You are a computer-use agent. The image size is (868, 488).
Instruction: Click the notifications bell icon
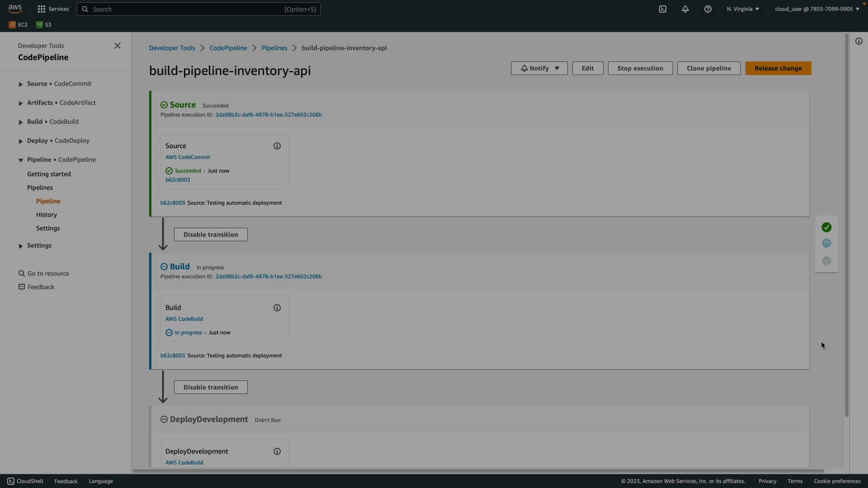[685, 9]
